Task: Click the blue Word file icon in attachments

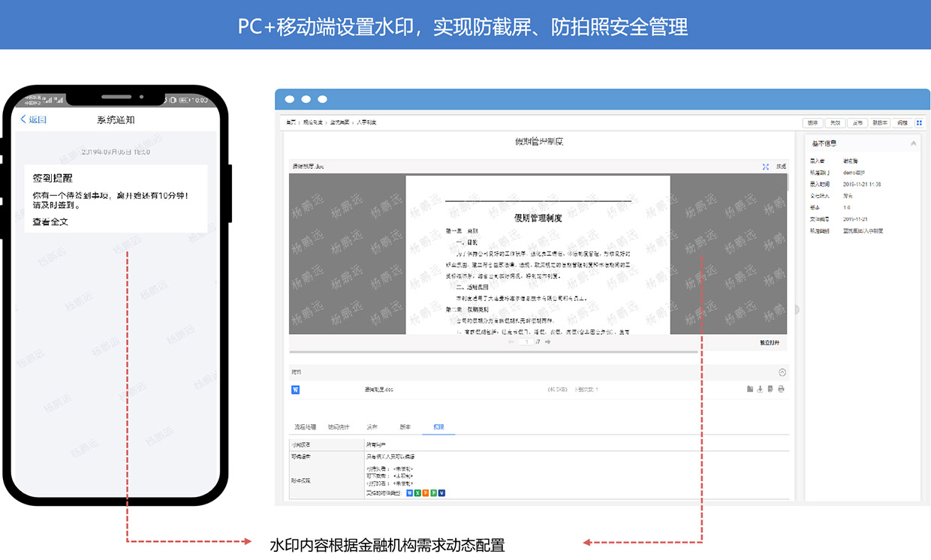Action: coord(296,390)
